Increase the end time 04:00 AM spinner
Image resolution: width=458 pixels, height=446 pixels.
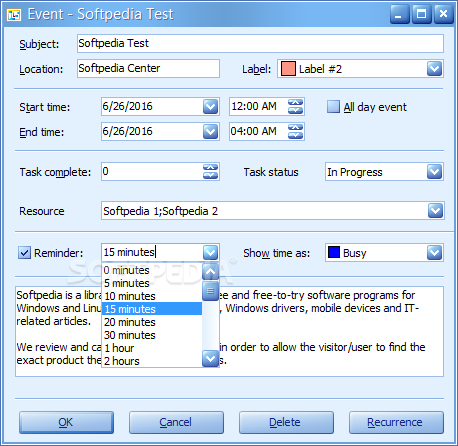coord(295,128)
